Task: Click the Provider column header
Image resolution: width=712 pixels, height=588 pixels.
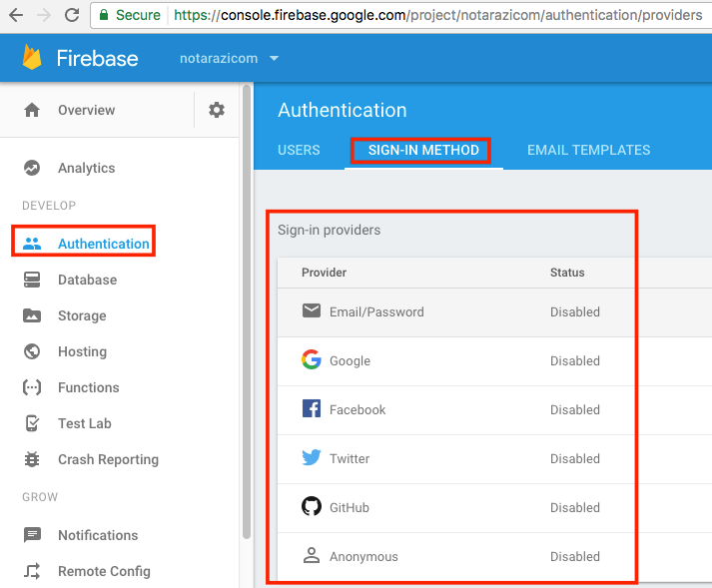Action: pyautogui.click(x=324, y=273)
